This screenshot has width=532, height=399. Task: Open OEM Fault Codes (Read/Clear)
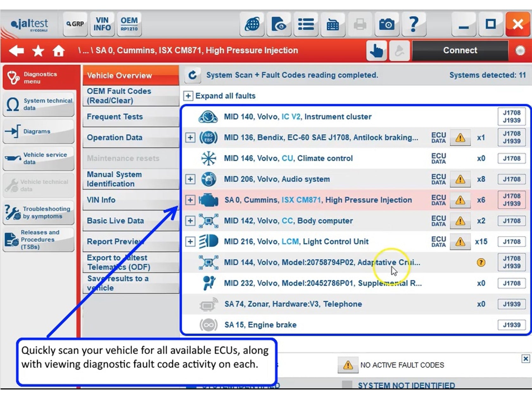point(131,96)
